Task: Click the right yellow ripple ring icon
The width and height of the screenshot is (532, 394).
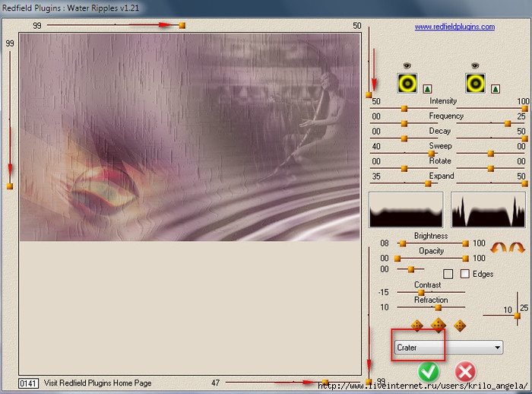Action: point(475,83)
